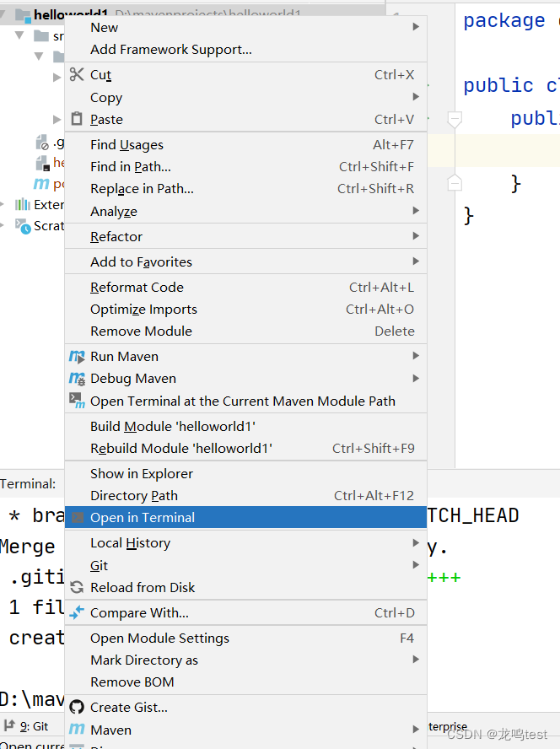Collapse the src folder in project tree
560x749 pixels.
[x=19, y=35]
